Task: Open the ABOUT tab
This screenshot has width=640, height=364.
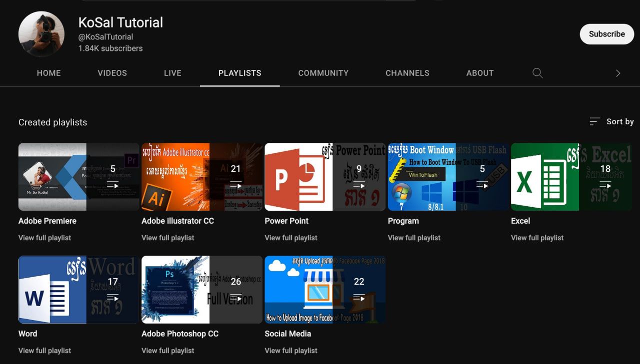Action: [480, 73]
